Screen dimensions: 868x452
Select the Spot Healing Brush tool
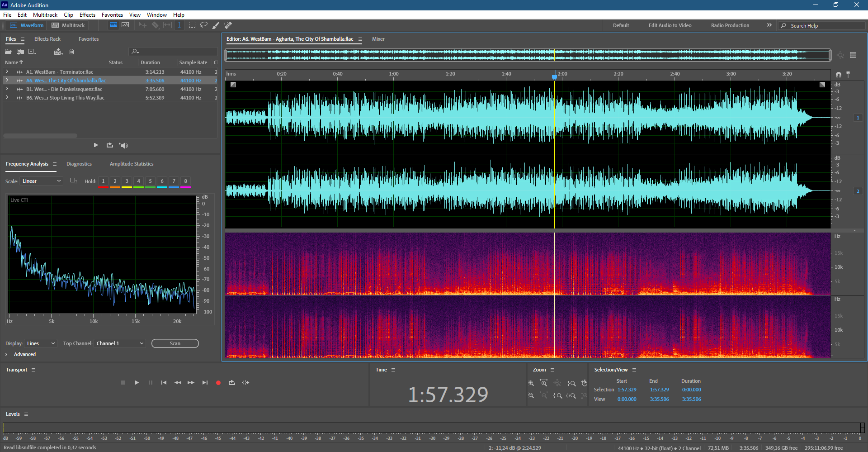click(228, 25)
